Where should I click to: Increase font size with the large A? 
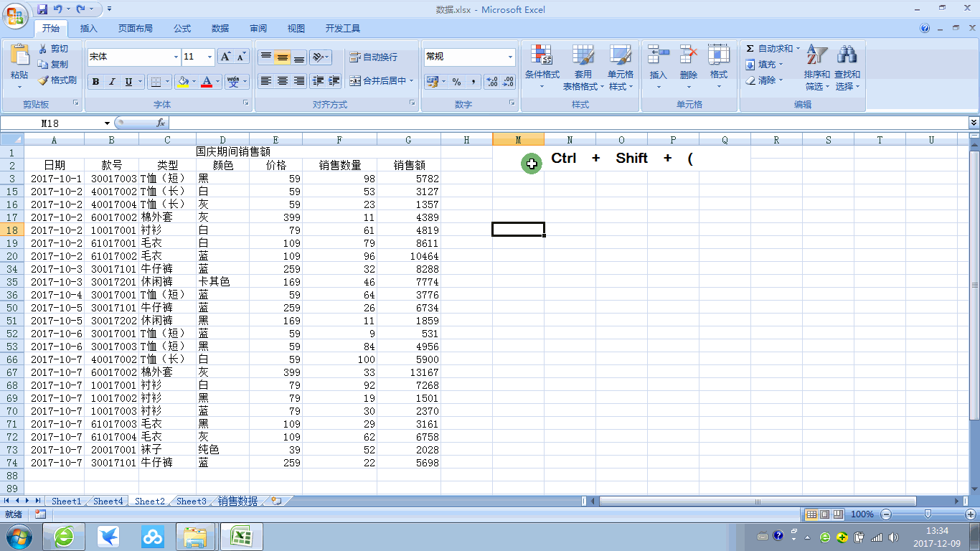(x=225, y=57)
